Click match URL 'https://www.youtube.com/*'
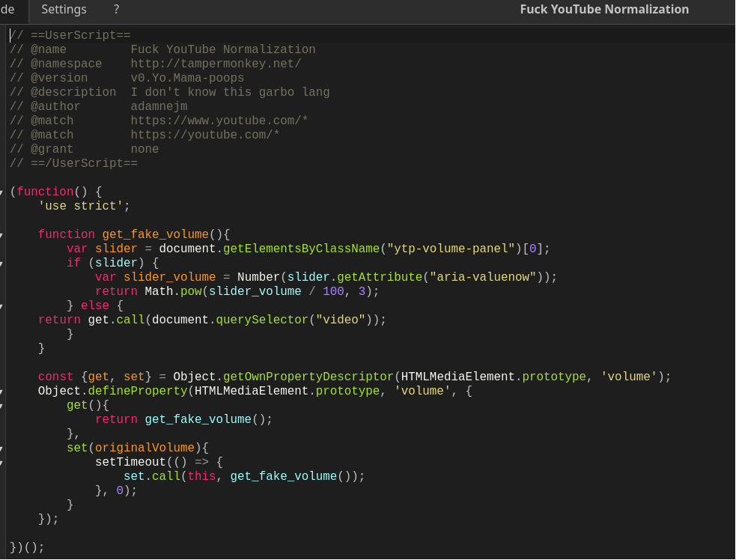This screenshot has height=560, width=736. click(x=219, y=121)
